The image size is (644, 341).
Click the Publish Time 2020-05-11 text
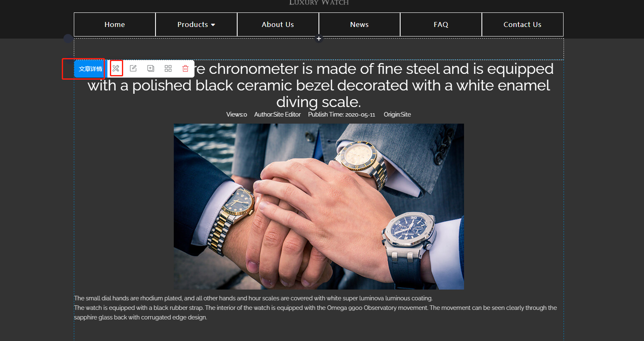pos(341,114)
